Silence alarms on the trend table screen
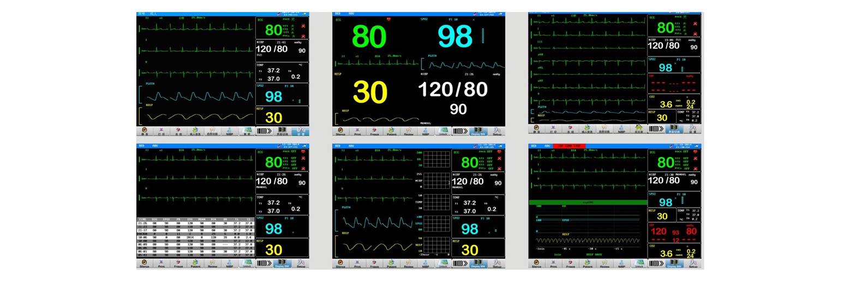868x292 pixels. [x=145, y=264]
